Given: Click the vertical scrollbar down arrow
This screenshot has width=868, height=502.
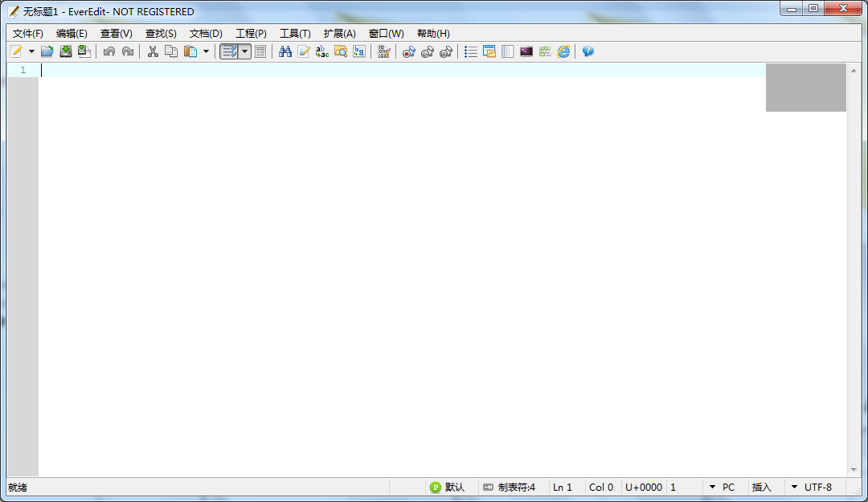Looking at the screenshot, I should (x=854, y=470).
